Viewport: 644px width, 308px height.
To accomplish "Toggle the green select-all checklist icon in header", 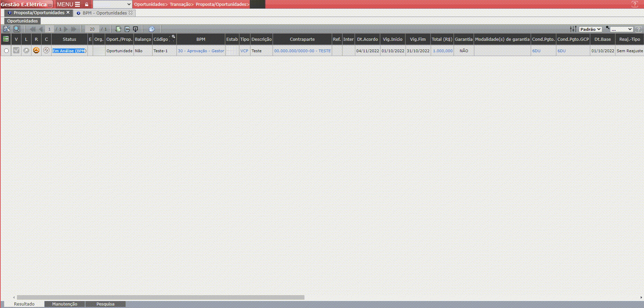I will [x=6, y=39].
